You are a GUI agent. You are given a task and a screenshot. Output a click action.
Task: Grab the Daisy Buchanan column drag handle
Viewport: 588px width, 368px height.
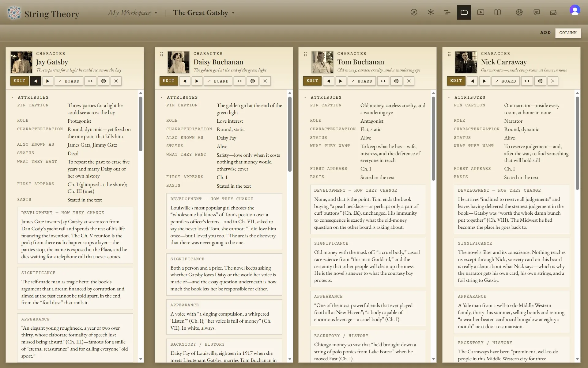162,54
